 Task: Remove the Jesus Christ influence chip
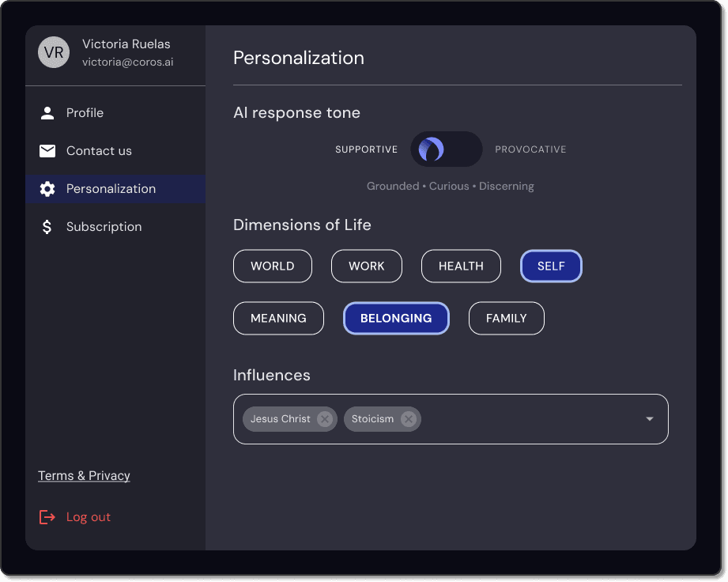tap(325, 419)
